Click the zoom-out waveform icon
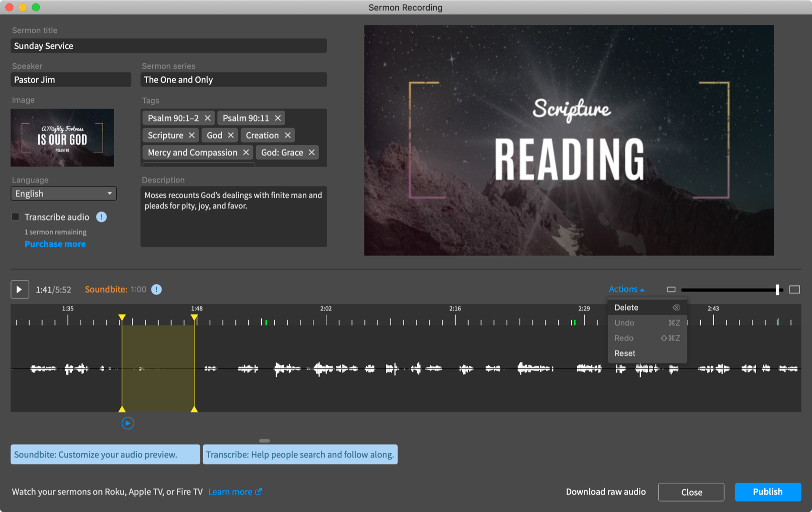 (x=671, y=289)
